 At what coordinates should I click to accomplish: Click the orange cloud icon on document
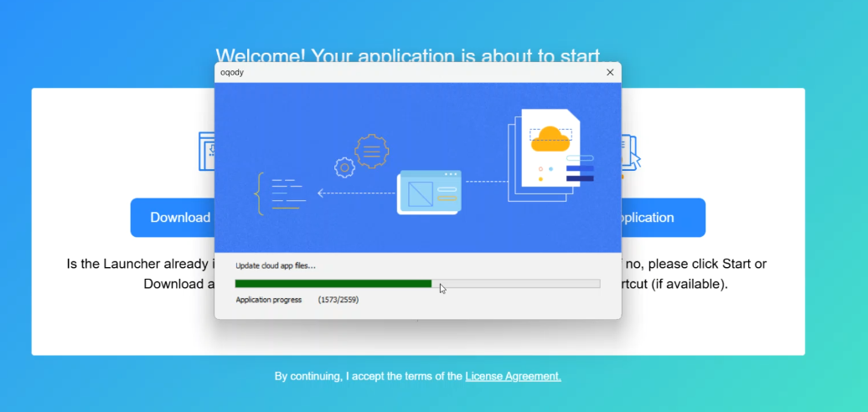tap(550, 138)
